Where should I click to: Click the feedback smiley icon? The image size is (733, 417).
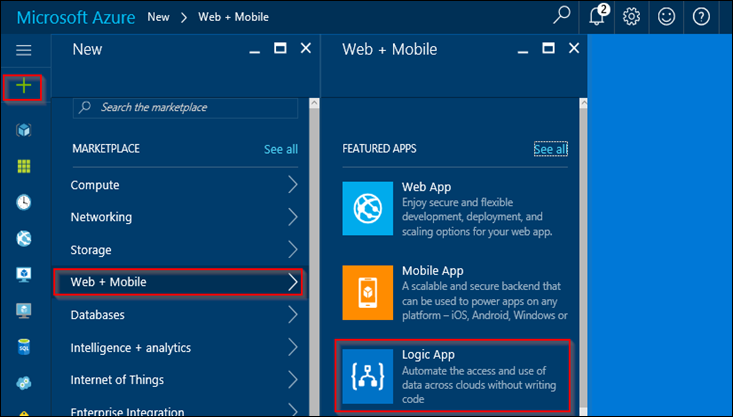click(x=666, y=17)
